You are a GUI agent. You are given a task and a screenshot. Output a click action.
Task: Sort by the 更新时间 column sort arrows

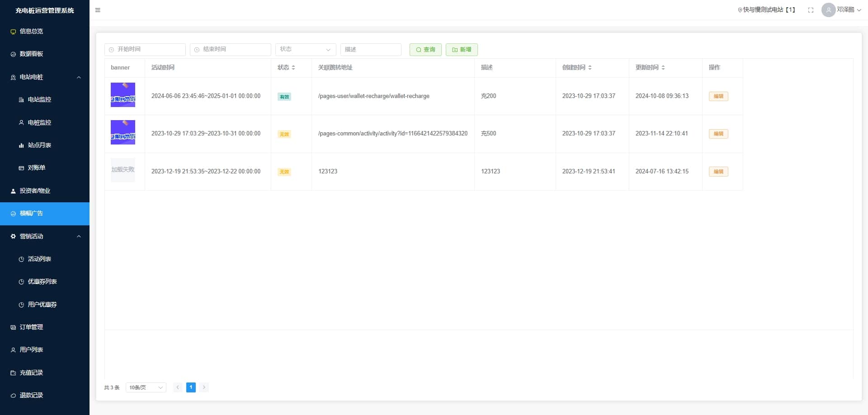[663, 67]
